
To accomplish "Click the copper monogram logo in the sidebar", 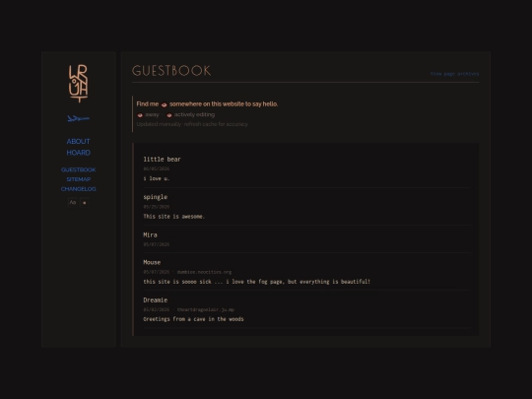I will (79, 84).
